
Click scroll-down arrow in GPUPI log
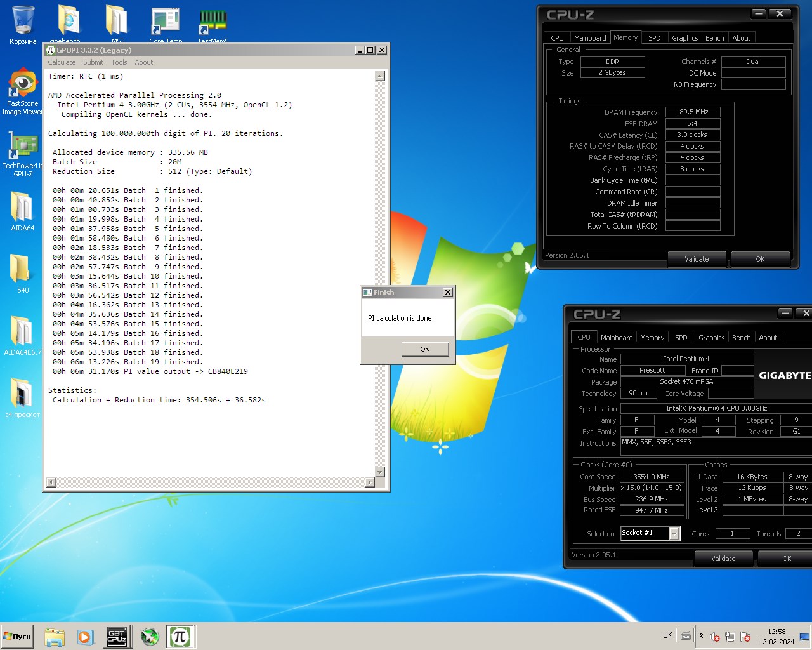pyautogui.click(x=380, y=472)
